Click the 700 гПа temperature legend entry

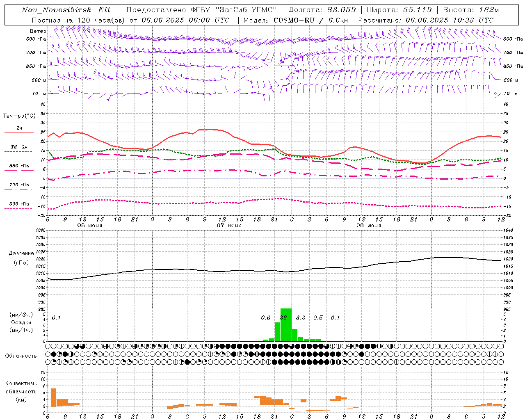(x=19, y=185)
